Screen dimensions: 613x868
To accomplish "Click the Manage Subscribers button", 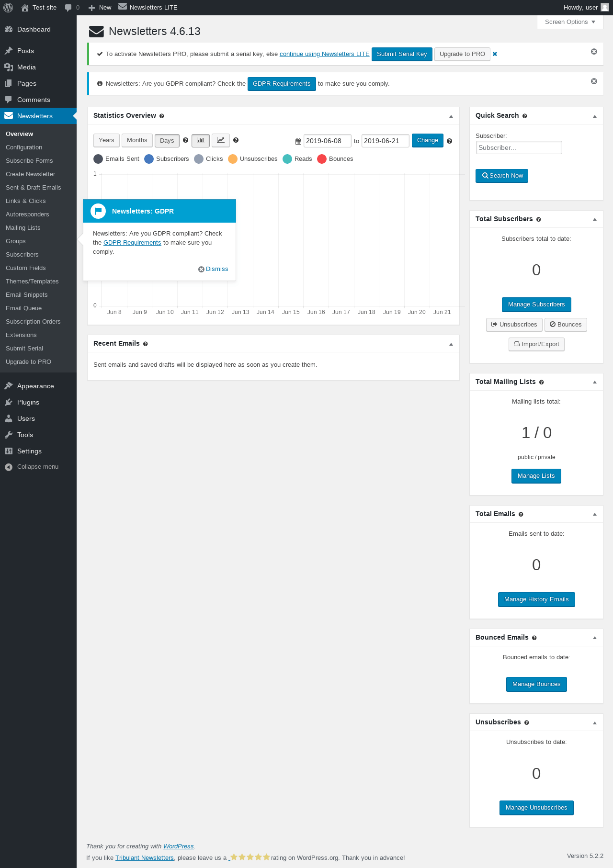I will 536,304.
